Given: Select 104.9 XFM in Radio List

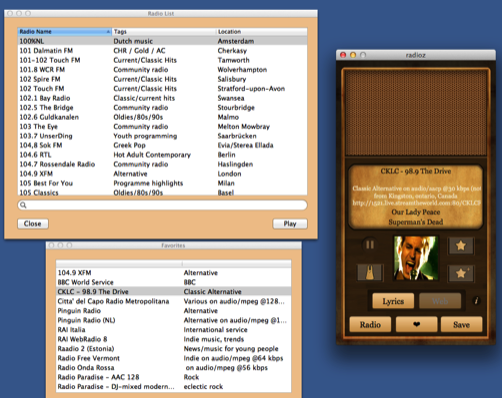Looking at the screenshot, I should pyautogui.click(x=162, y=174).
